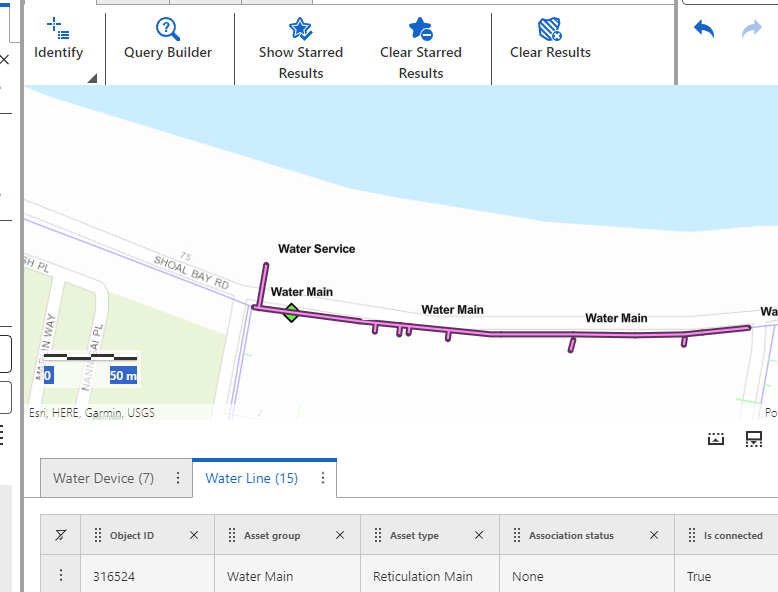The width and height of the screenshot is (778, 592).
Task: Expand the toolbar group launcher under Identify
Action: 92,78
